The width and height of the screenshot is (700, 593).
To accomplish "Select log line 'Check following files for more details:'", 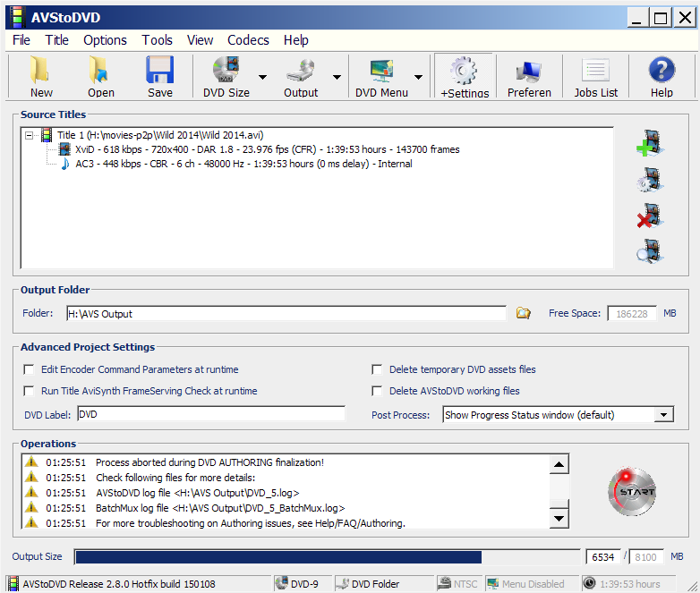I will [x=175, y=478].
